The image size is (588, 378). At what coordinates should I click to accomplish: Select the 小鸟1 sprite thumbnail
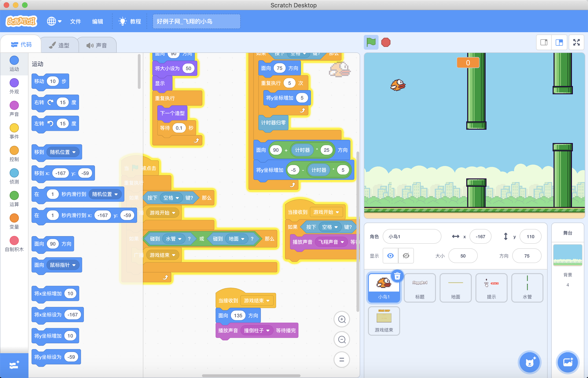(x=384, y=288)
